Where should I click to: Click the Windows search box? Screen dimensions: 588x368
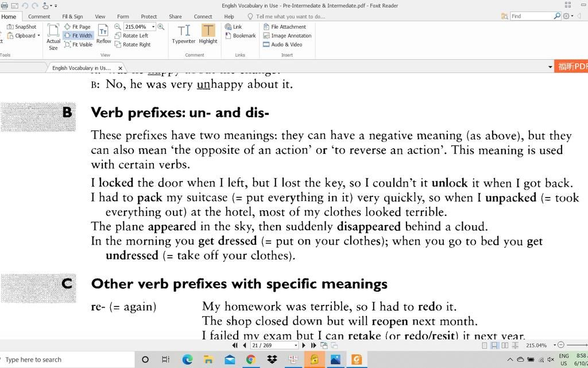(x=68, y=360)
